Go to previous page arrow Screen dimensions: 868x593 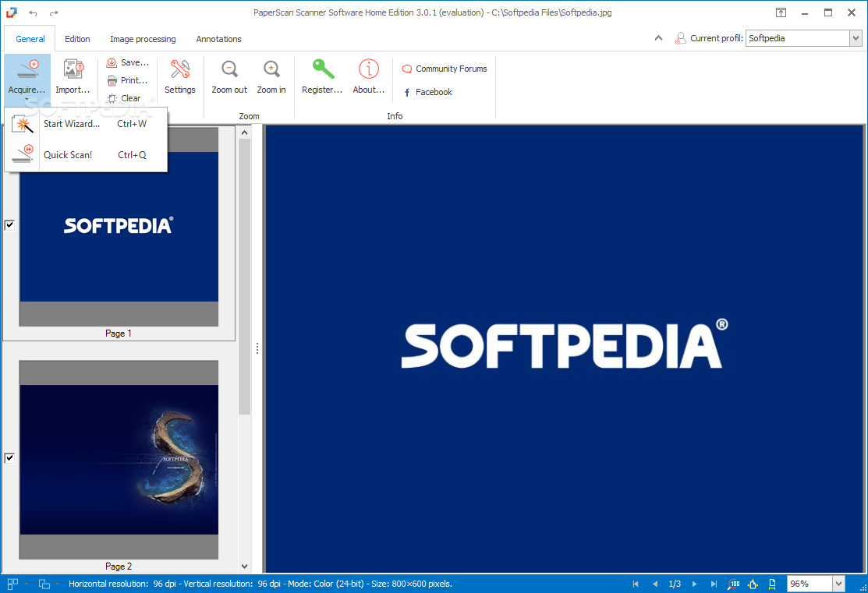tap(655, 584)
